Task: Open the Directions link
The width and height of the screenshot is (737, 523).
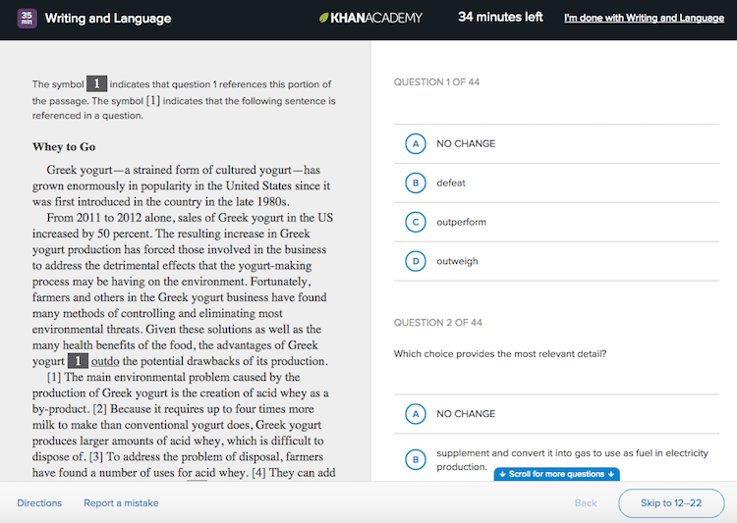Action: coord(39,503)
